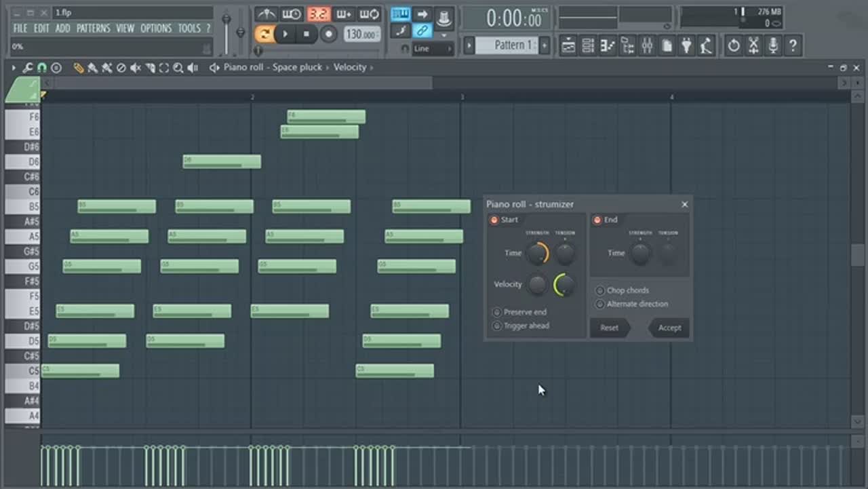Click the metronome icon

click(x=266, y=14)
